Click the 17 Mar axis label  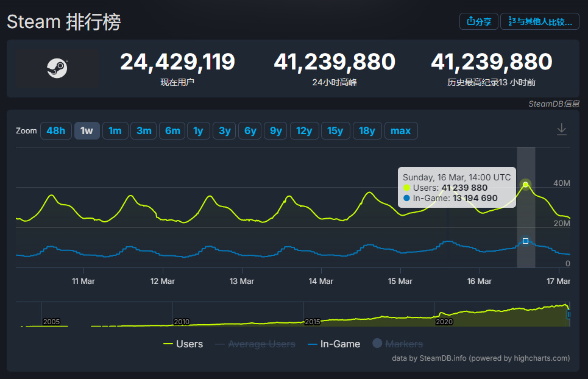558,281
